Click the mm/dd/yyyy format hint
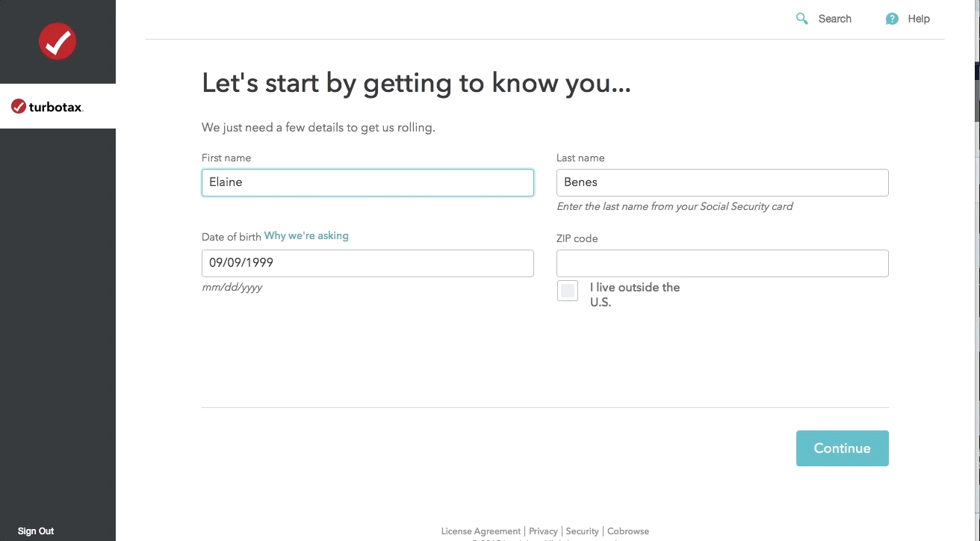980x541 pixels. pyautogui.click(x=232, y=287)
